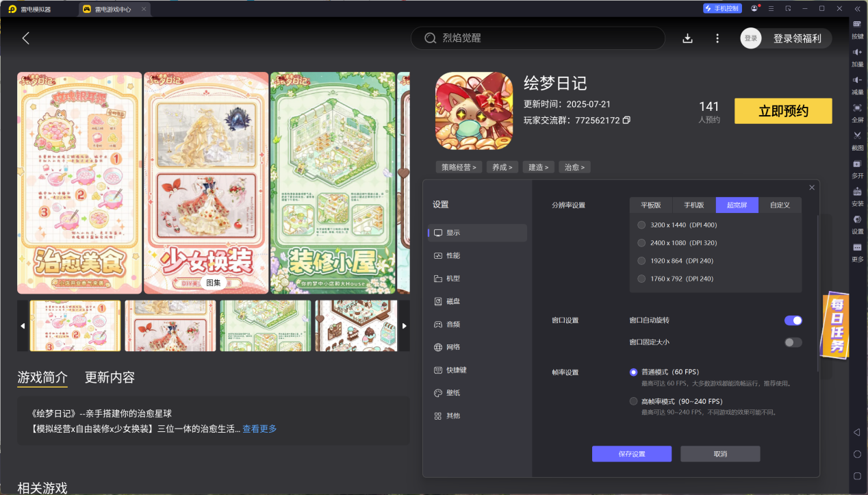Viewport: 868px width, 495px height.
Task: Switch to 平板版 resolution tab
Action: (651, 205)
